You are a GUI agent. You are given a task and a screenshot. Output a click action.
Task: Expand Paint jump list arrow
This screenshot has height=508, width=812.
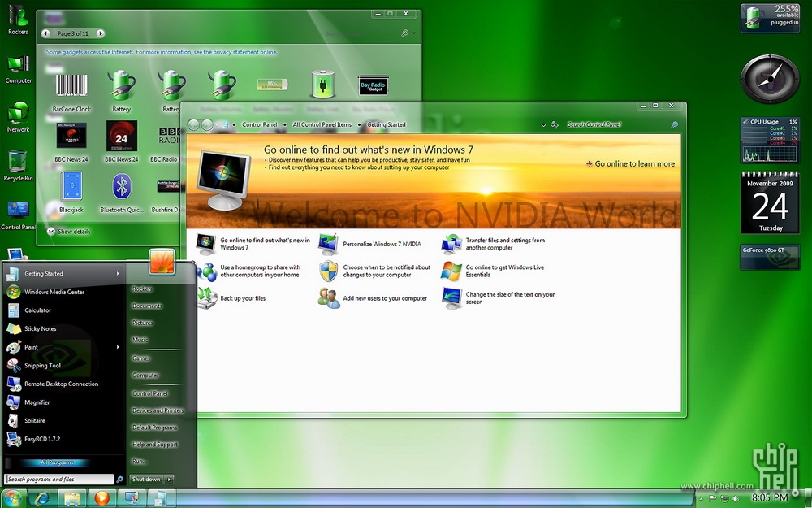118,347
